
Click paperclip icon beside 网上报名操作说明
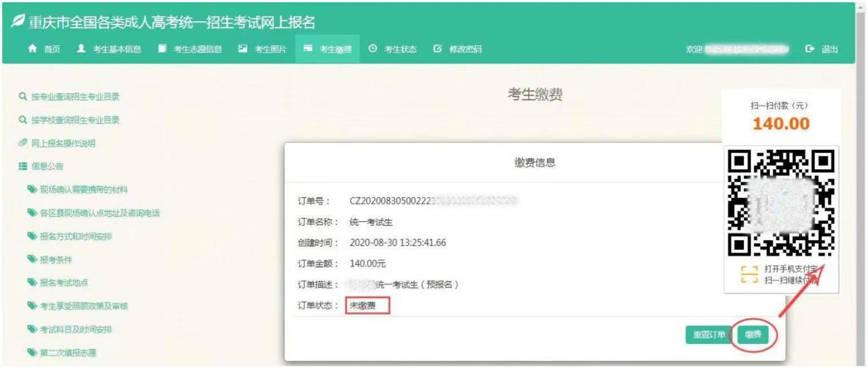click(x=22, y=143)
